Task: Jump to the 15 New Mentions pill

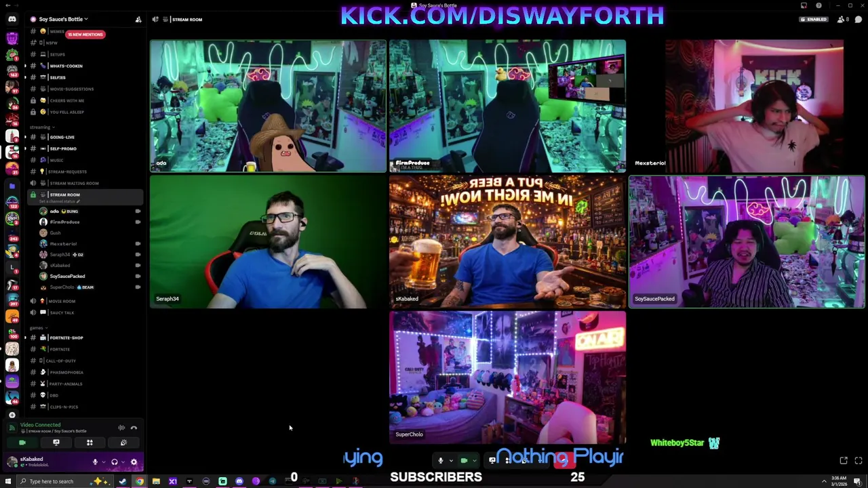Action: (85, 34)
